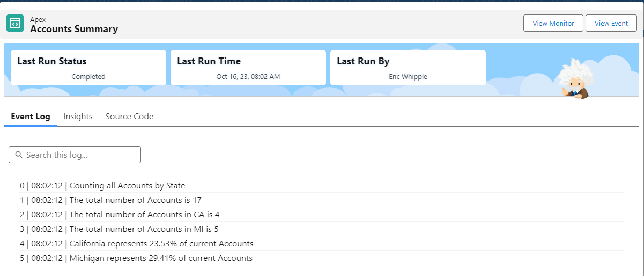Image resolution: width=644 pixels, height=276 pixels.
Task: Switch to the Source Code tab
Action: 129,117
